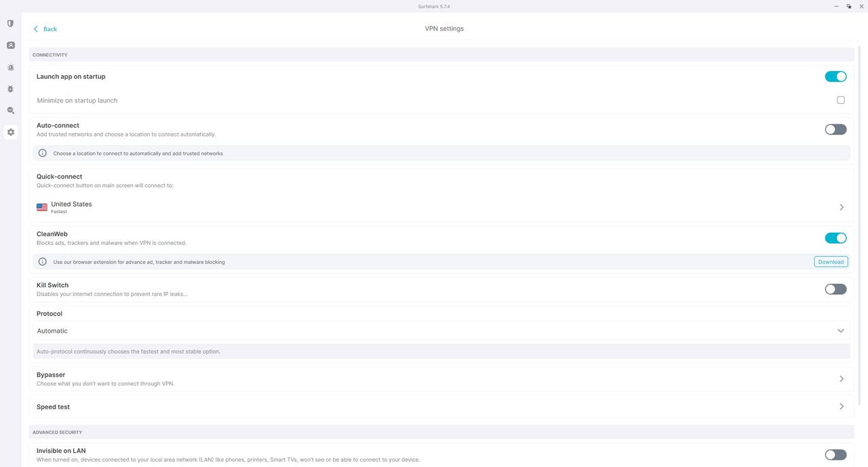Click 'Auto-protocol continuously chooses' hint text
Image resolution: width=868 pixels, height=467 pixels.
128,352
